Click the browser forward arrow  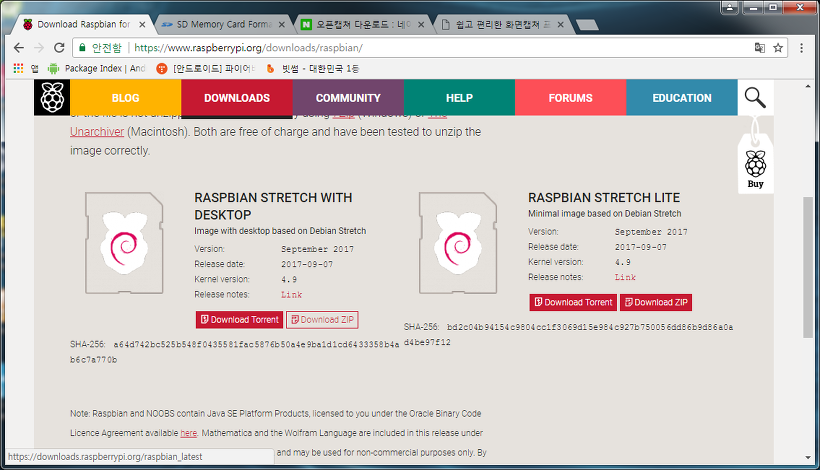tap(39, 48)
